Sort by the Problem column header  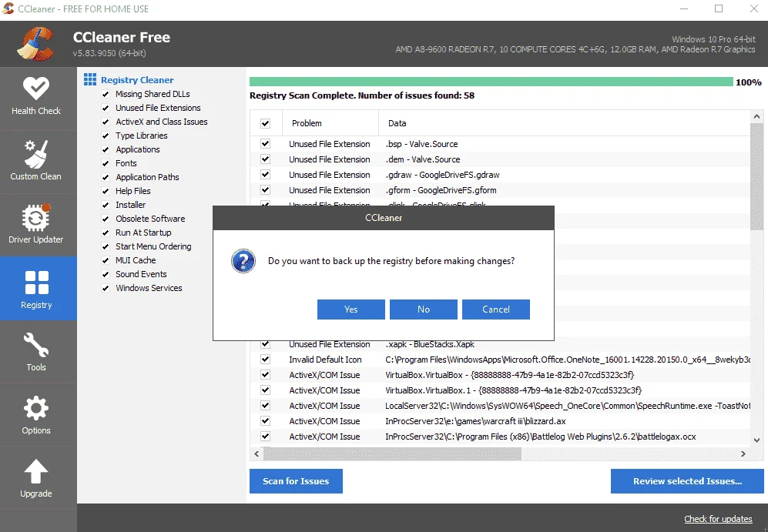tap(330, 123)
